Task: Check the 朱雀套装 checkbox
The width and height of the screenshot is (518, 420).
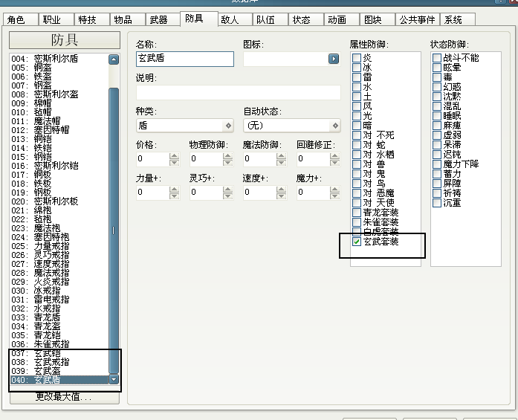Action: point(357,222)
